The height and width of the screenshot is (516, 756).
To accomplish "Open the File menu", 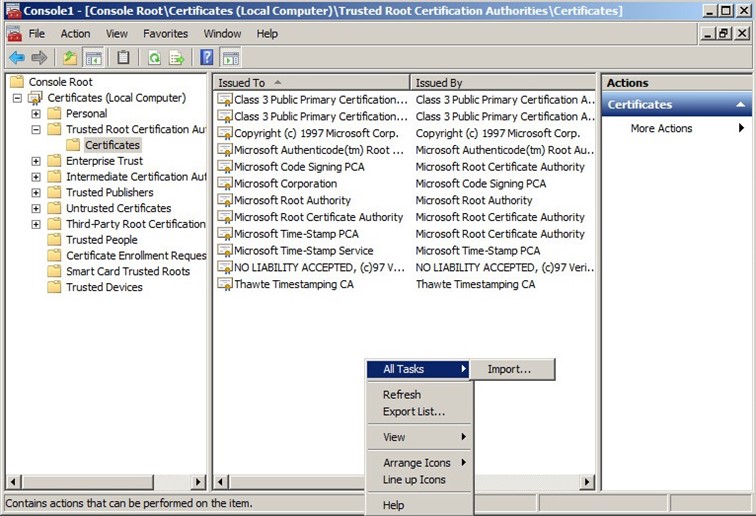I will [36, 33].
